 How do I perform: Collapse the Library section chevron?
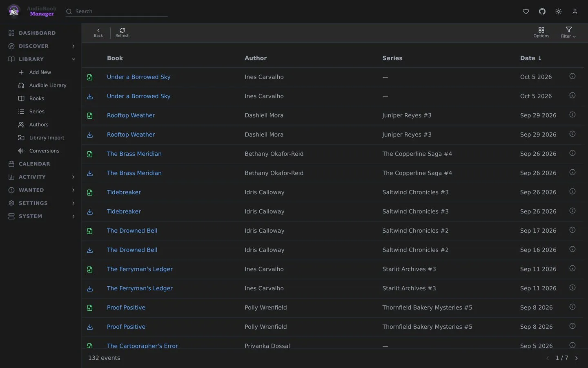coord(73,59)
